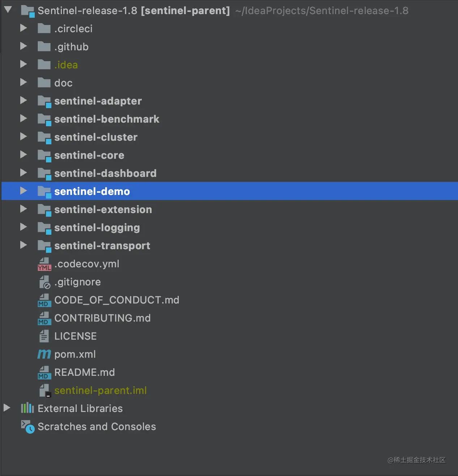The image size is (458, 476).
Task: Click the project root folder icon
Action: (27, 10)
